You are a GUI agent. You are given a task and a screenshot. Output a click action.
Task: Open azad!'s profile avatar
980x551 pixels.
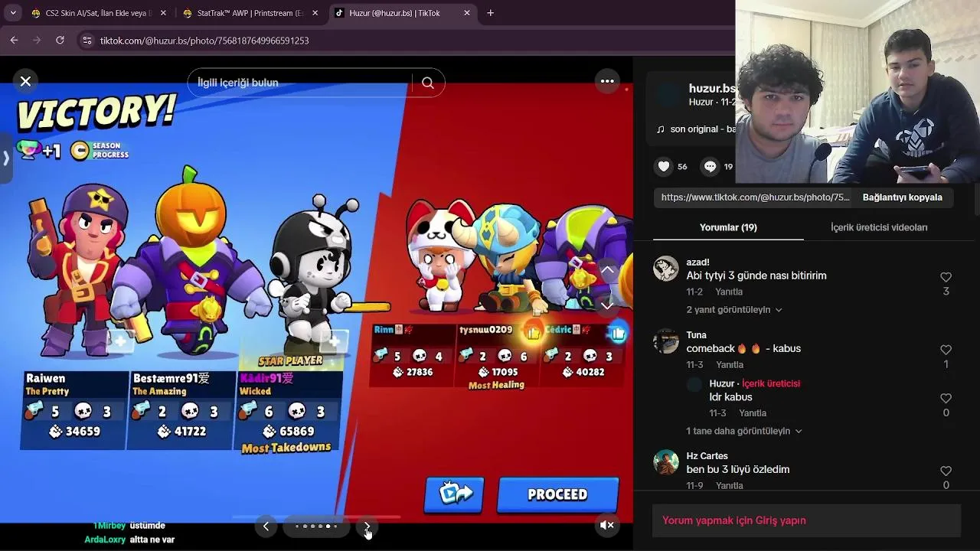pyautogui.click(x=666, y=269)
